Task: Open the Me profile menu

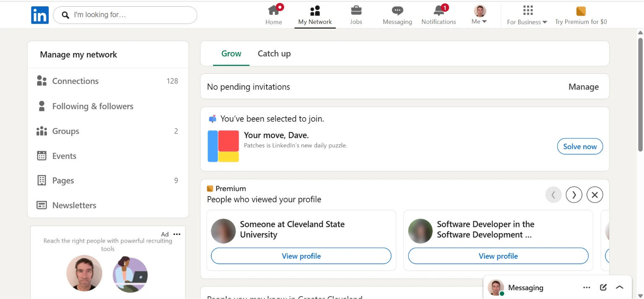Action: tap(480, 15)
